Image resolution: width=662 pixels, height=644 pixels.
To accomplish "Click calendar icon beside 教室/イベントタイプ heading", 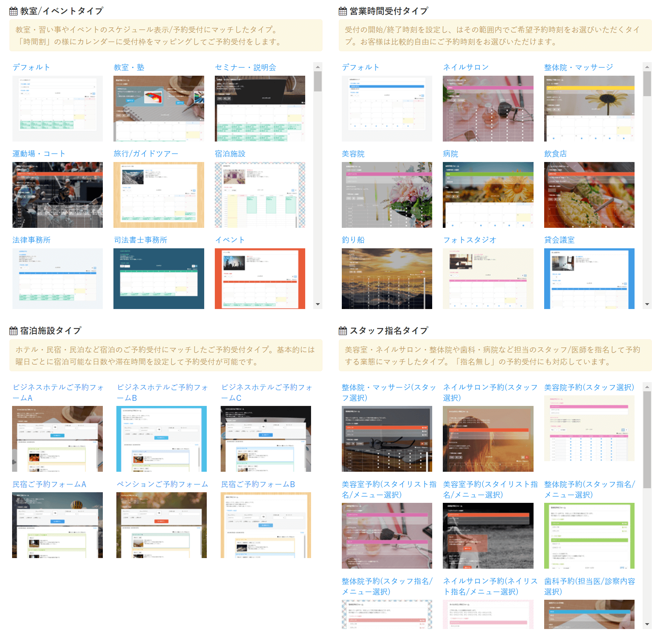I will [14, 11].
